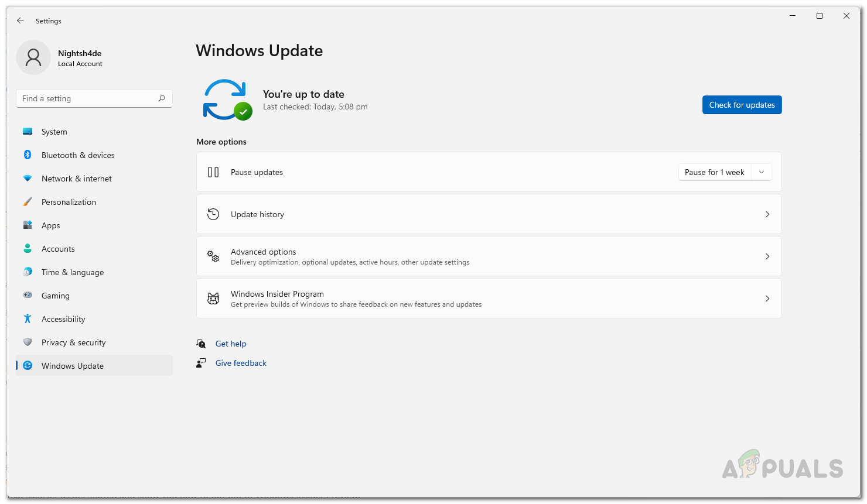Click the Check for updates button
The width and height of the screenshot is (867, 504).
(x=742, y=105)
